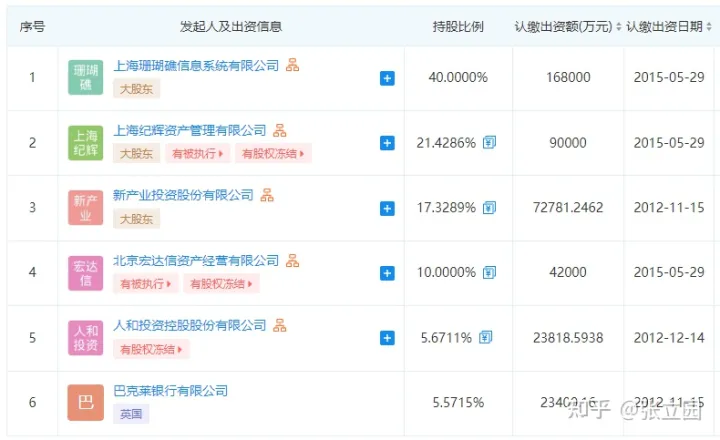The width and height of the screenshot is (720, 440).
Task: Open the detail icon next to 21.4286%
Action: click(x=489, y=142)
